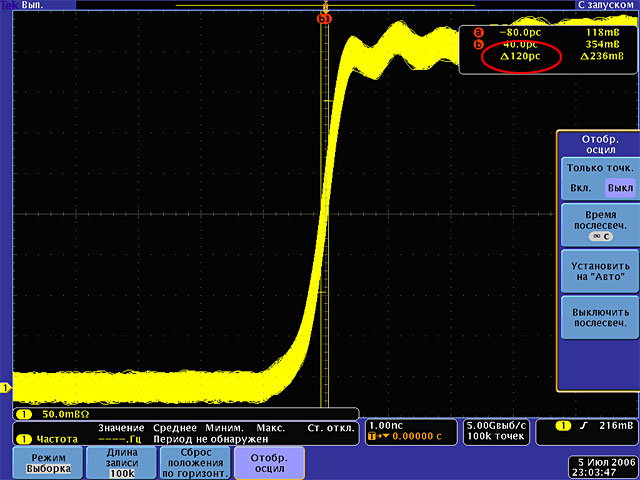Click the Частота measurement label
Screen dimensions: 640x480
coord(57,440)
